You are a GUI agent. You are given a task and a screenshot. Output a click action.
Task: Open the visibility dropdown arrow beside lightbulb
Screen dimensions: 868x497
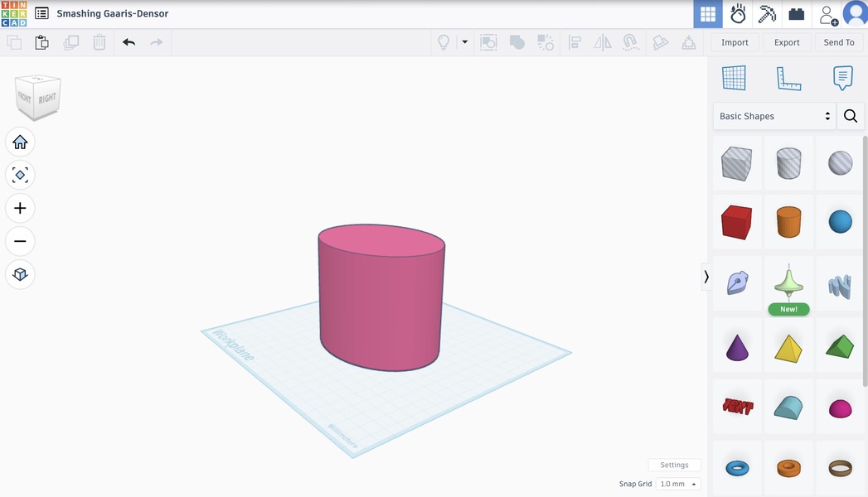click(x=464, y=42)
